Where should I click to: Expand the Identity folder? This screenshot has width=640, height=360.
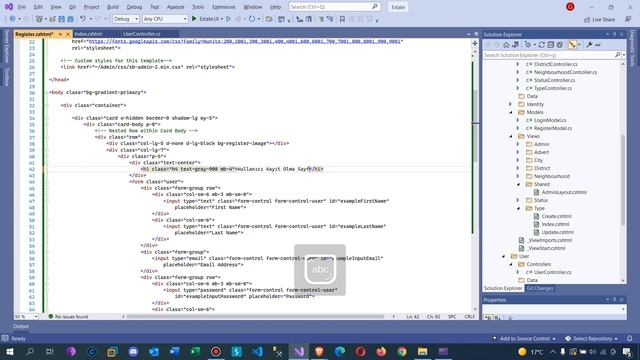point(510,104)
